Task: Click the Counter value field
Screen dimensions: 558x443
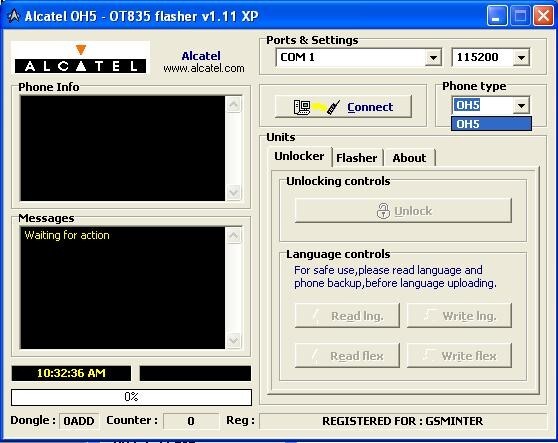Action: pyautogui.click(x=191, y=421)
